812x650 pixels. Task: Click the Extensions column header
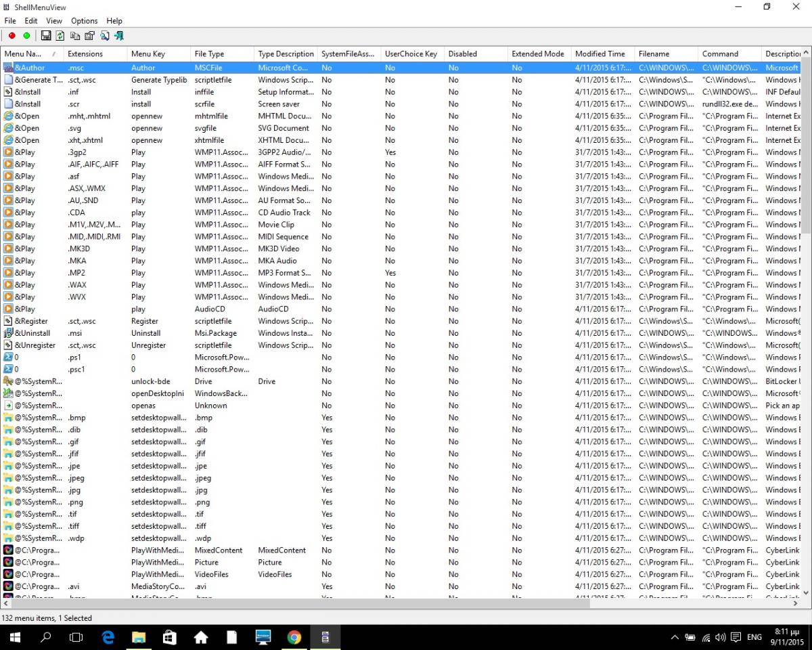tap(85, 53)
